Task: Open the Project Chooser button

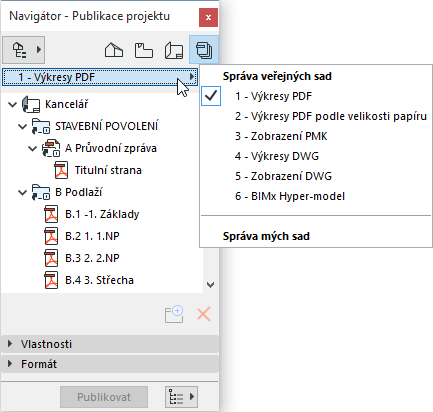Action: [x=23, y=50]
